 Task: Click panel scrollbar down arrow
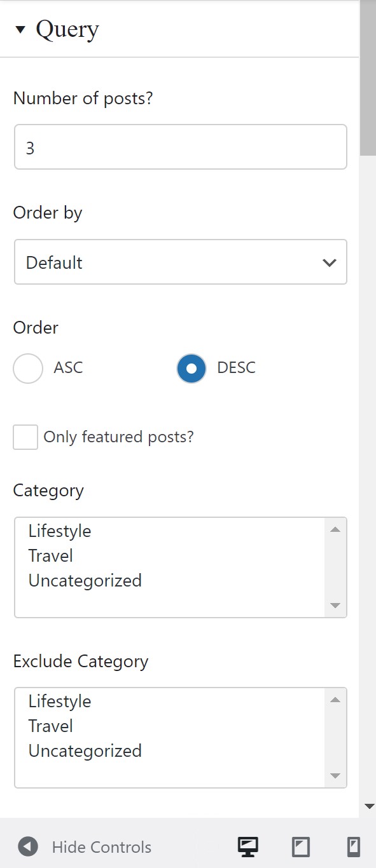point(369,807)
